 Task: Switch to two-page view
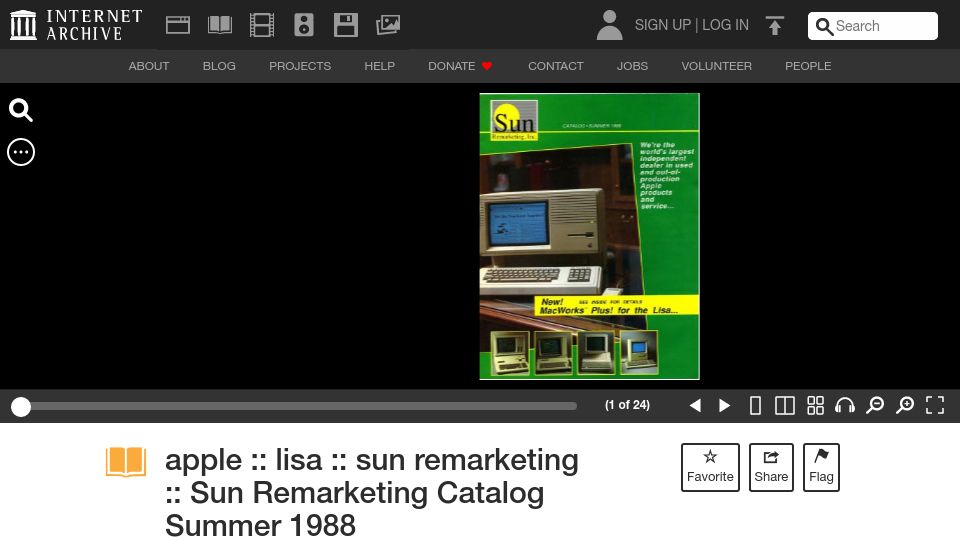pyautogui.click(x=785, y=405)
